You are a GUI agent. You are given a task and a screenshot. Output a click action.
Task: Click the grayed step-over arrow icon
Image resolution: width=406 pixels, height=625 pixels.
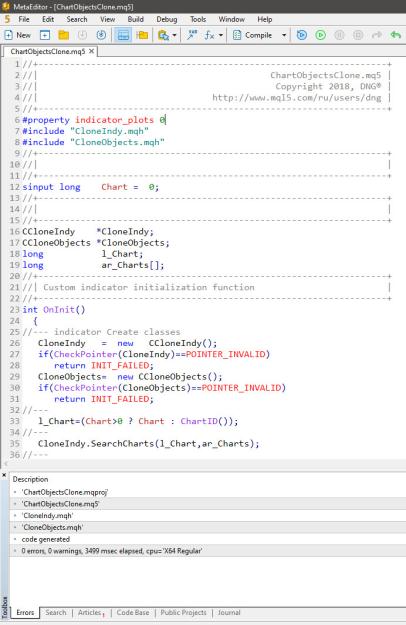377,35
